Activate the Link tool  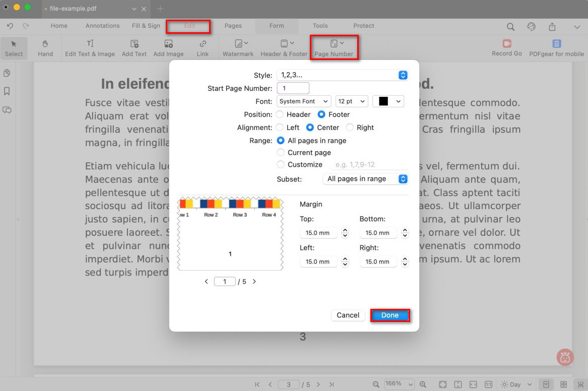(203, 44)
